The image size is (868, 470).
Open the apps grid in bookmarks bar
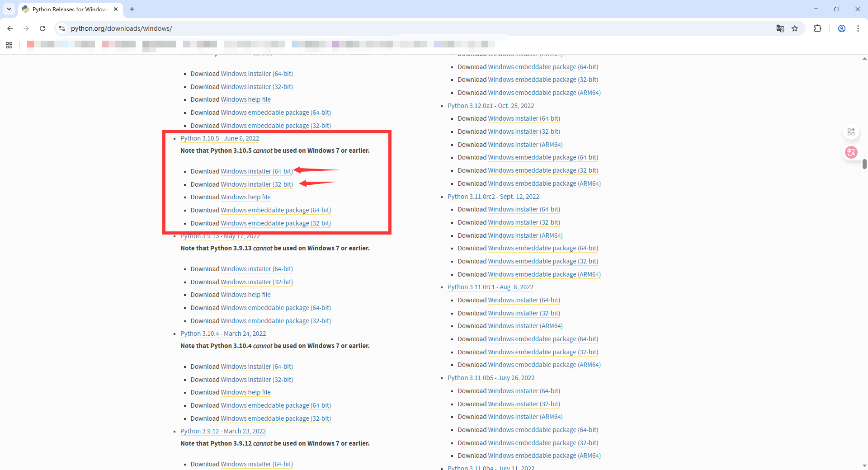tap(9, 45)
